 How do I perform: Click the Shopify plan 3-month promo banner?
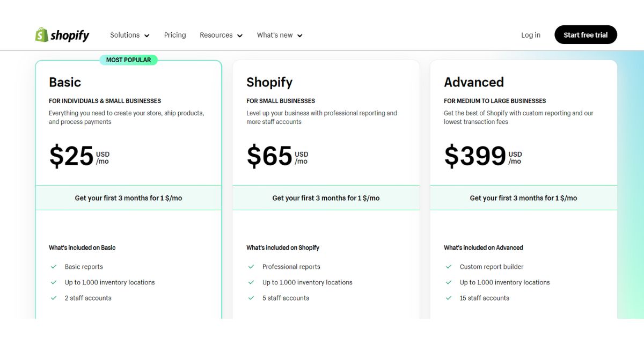[x=326, y=197]
